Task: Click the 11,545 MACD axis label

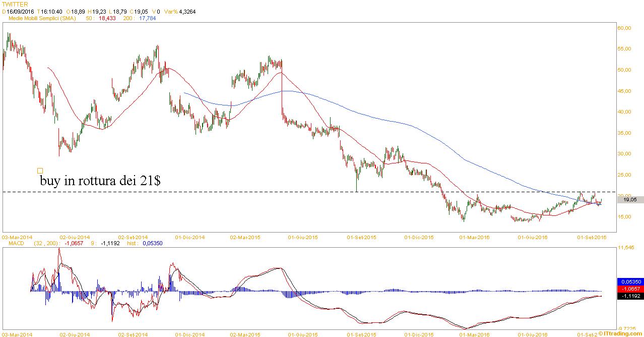Action: [625, 248]
